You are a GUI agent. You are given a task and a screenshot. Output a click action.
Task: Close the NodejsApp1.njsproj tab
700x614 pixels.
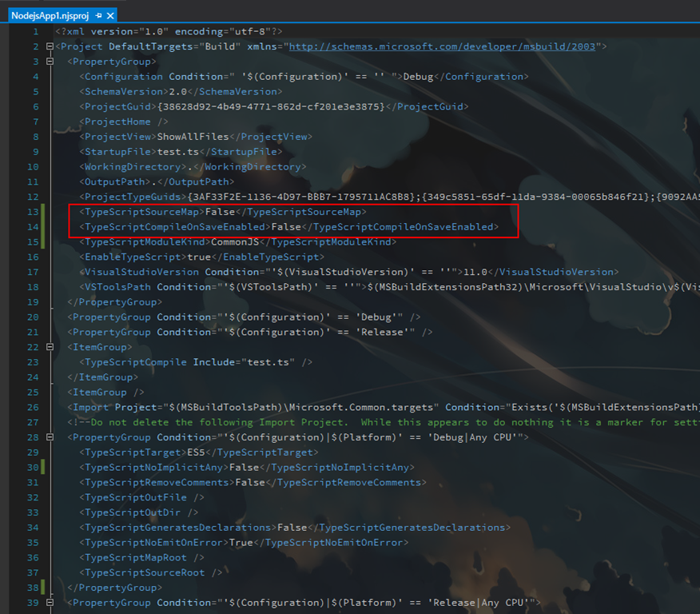(110, 16)
